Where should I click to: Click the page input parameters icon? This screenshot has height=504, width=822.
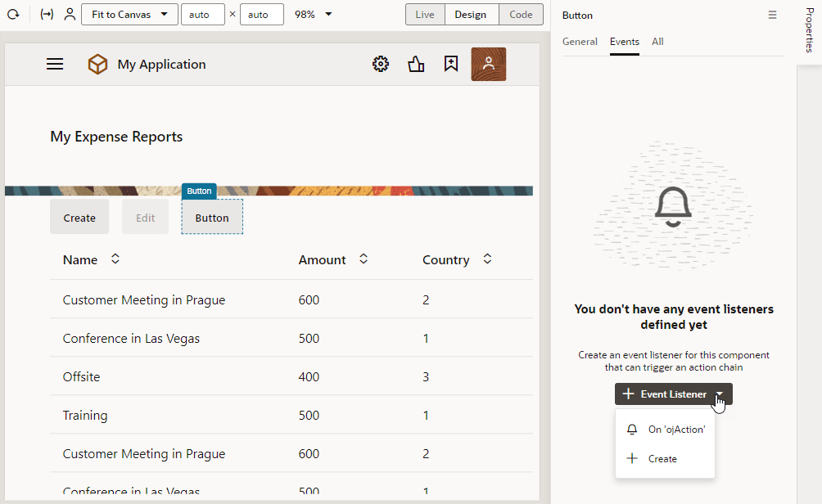coord(47,15)
